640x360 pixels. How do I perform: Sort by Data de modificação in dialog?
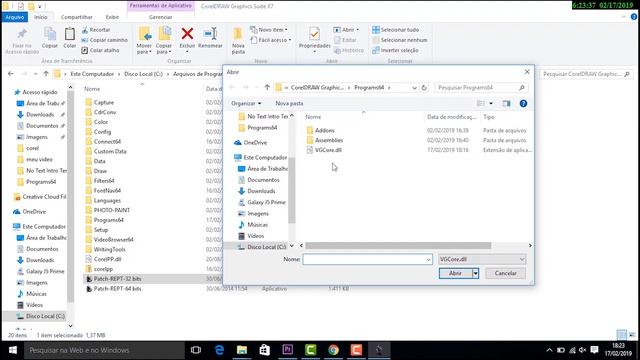pyautogui.click(x=451, y=117)
